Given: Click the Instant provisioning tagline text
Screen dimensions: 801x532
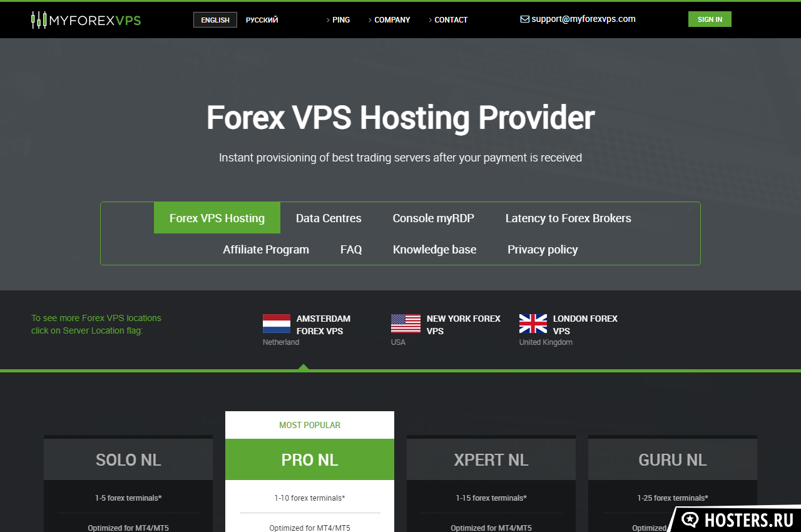Looking at the screenshot, I should point(400,158).
